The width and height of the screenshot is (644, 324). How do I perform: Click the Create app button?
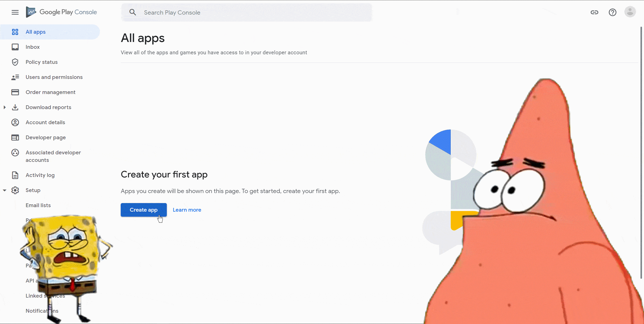click(x=144, y=210)
